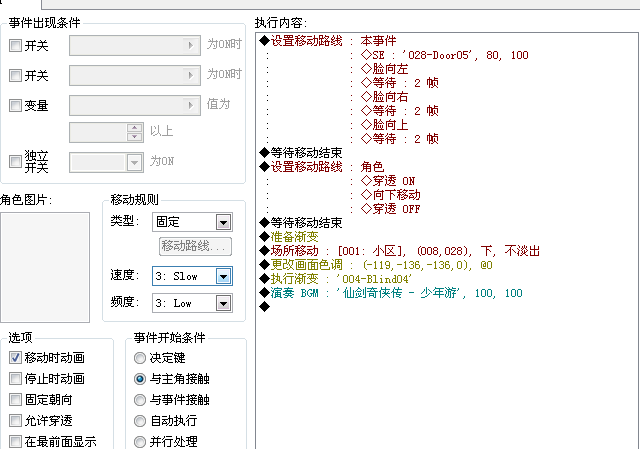Viewport: 640px width, 449px height.
Task: Choose 与事件接触 as start condition
Action: point(140,400)
